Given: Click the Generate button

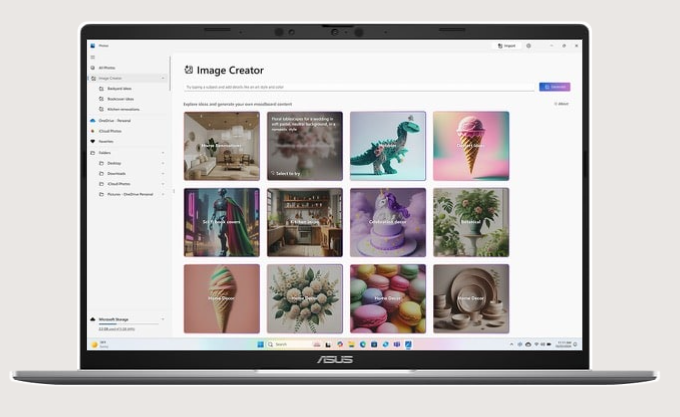Looking at the screenshot, I should (x=554, y=87).
